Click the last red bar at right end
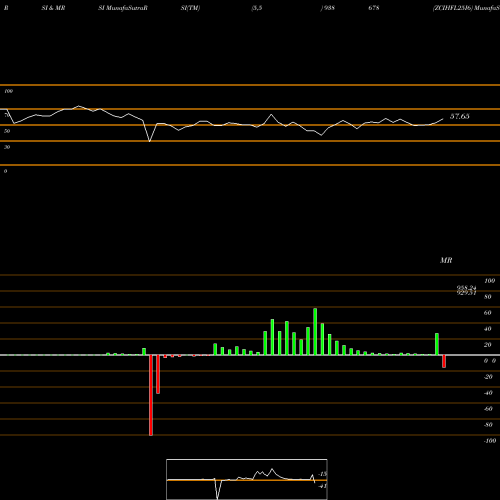The width and height of the screenshot is (500, 500). tap(444, 361)
